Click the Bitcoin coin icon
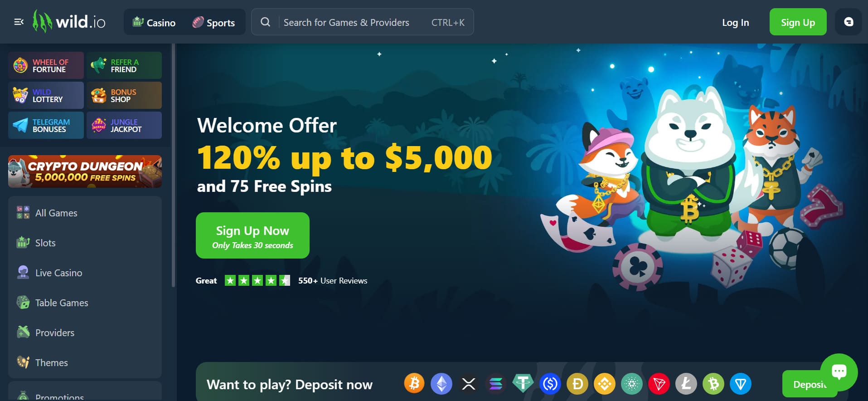868x401 pixels. click(x=414, y=383)
